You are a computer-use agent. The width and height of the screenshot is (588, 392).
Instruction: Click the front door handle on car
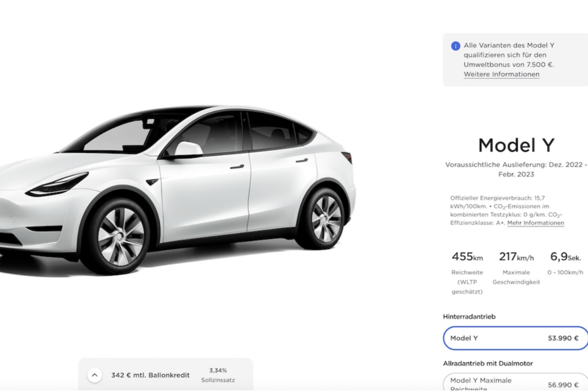click(237, 167)
